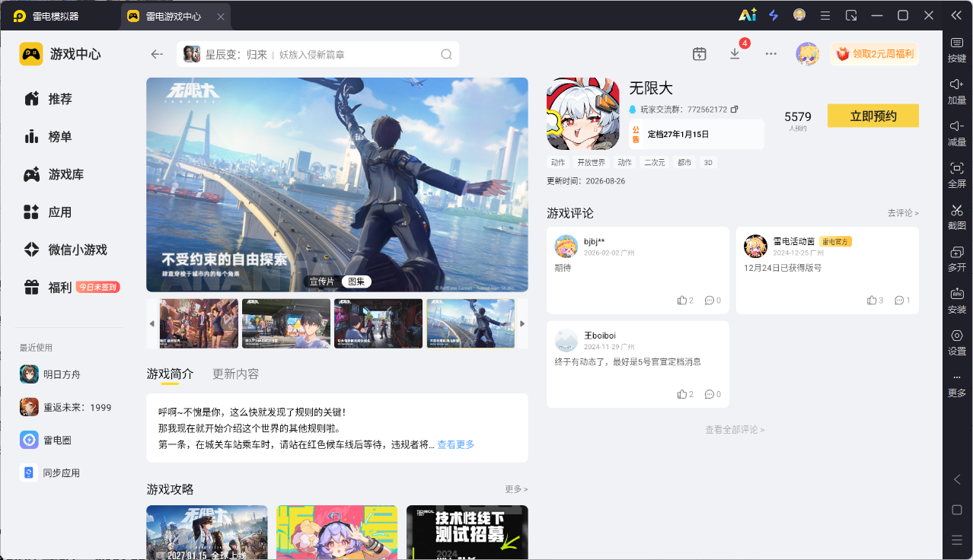Image resolution: width=973 pixels, height=560 pixels.
Task: Open 按键 keyboard mapping tool
Action: click(957, 49)
